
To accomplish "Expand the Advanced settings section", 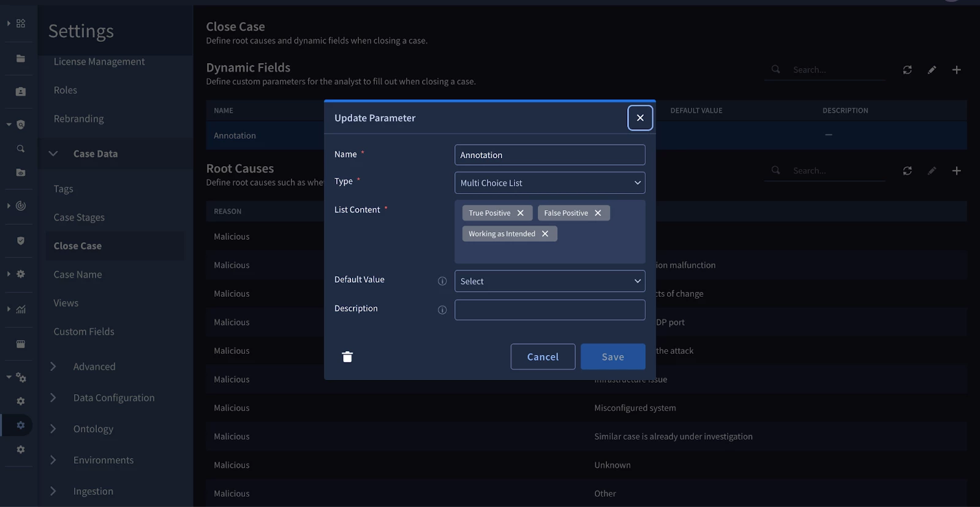I will pos(53,366).
